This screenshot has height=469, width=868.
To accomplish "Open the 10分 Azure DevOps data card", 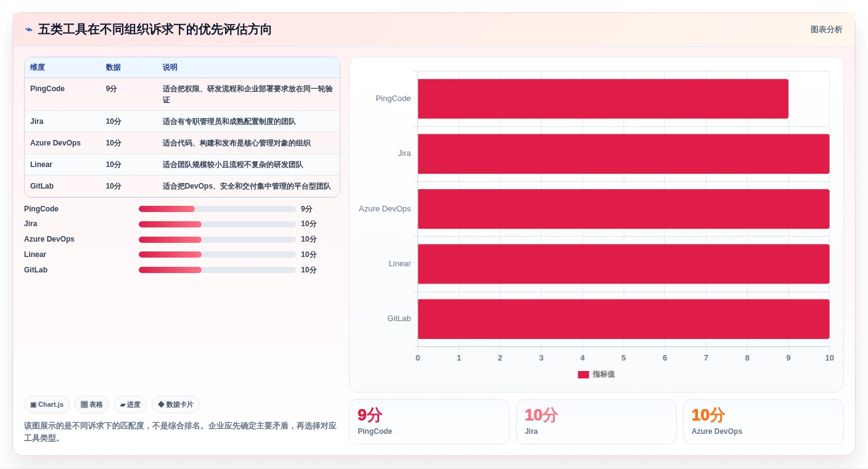I will click(x=763, y=422).
